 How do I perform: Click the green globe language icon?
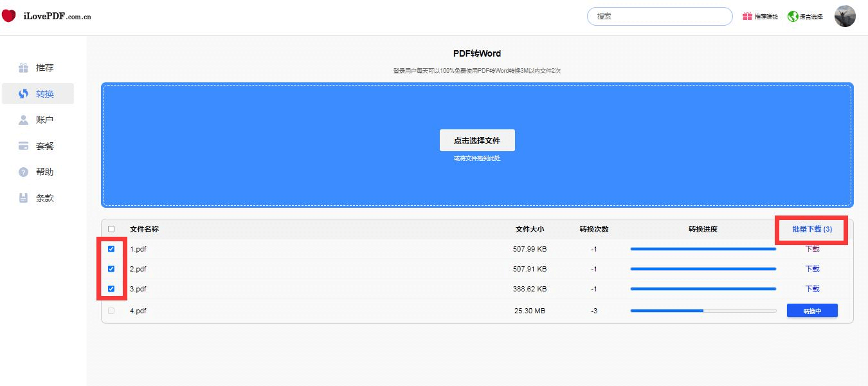(793, 17)
